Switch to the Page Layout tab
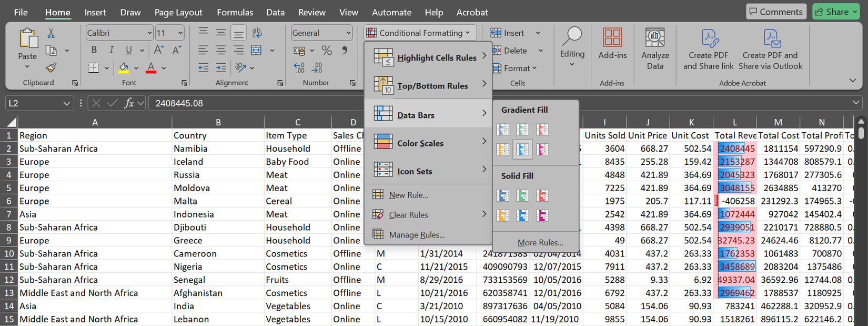The height and width of the screenshot is (326, 868). point(178,12)
